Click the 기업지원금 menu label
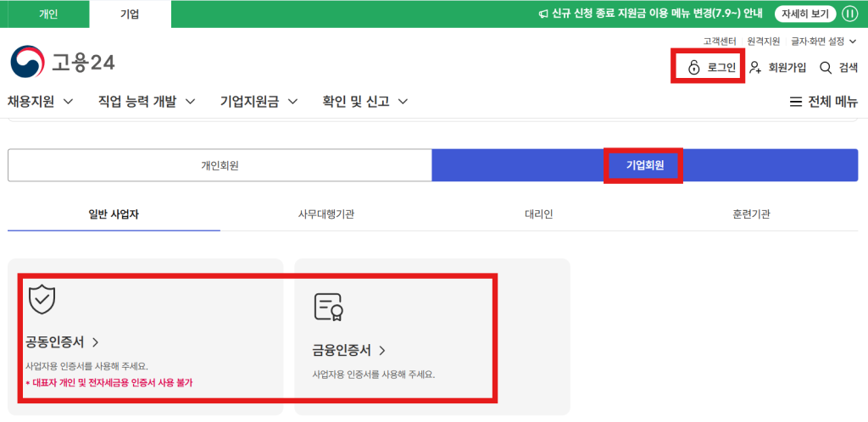 250,102
